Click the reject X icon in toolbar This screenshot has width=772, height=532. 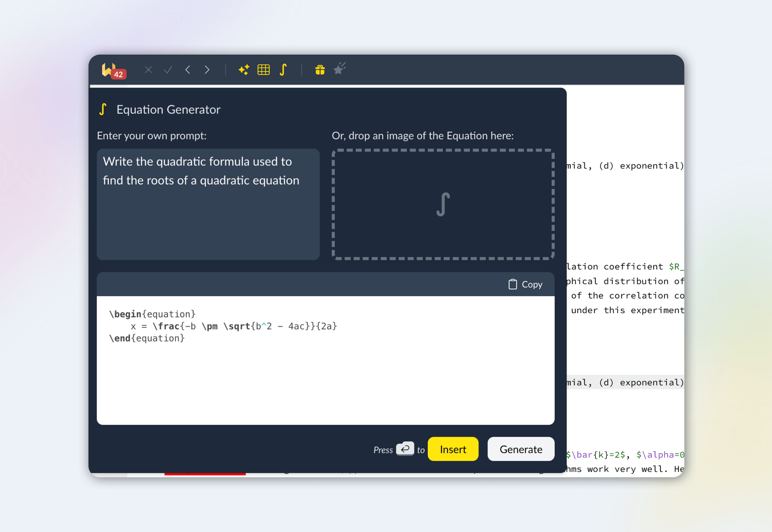(x=148, y=70)
